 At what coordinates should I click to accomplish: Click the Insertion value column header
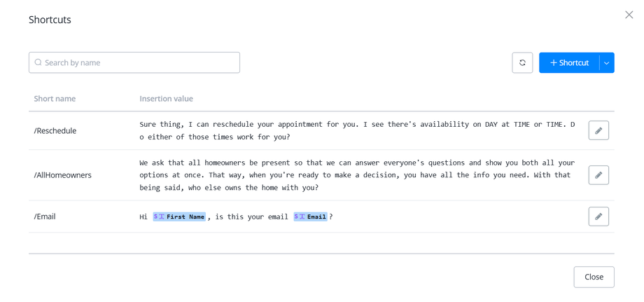[166, 99]
